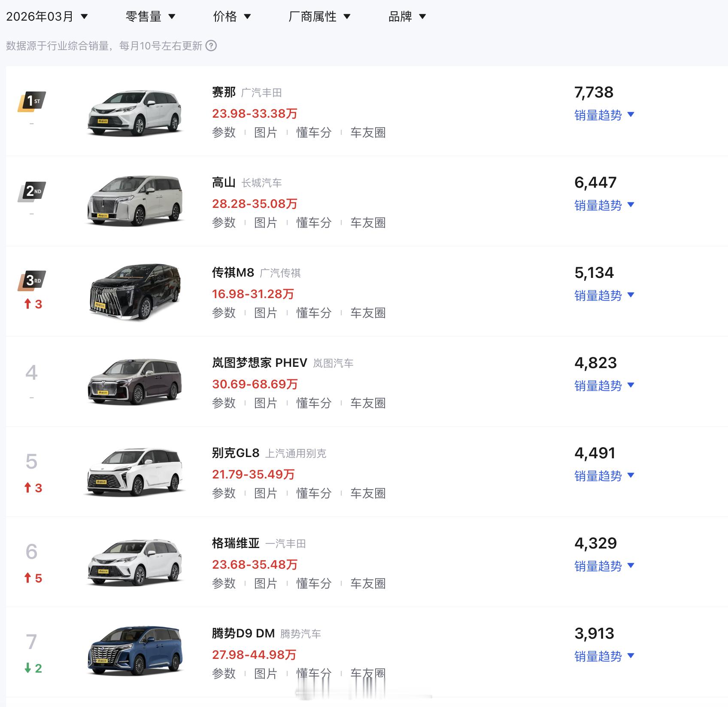728x707 pixels.
Task: View 参数 for 传祺M8
Action: (x=224, y=313)
